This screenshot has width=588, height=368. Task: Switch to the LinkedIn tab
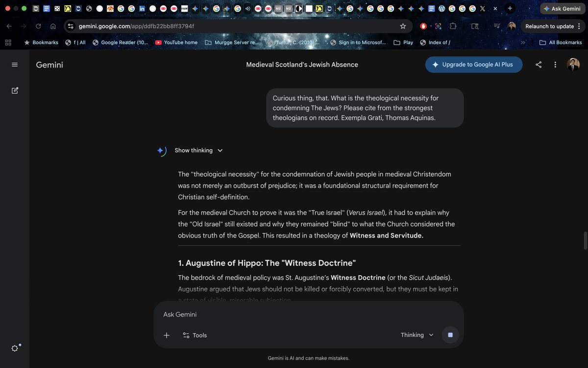pyautogui.click(x=142, y=8)
